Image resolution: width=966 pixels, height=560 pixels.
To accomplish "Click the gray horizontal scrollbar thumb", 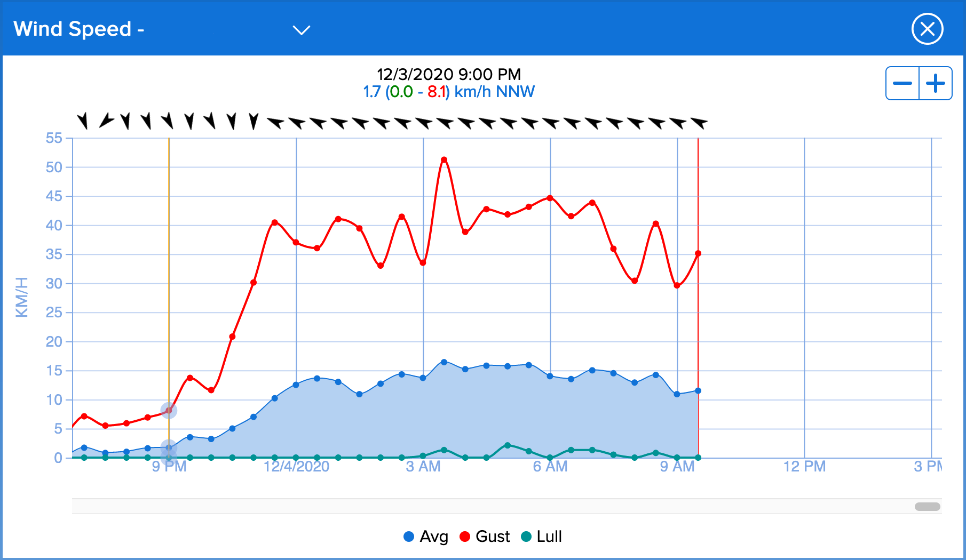I will 928,507.
